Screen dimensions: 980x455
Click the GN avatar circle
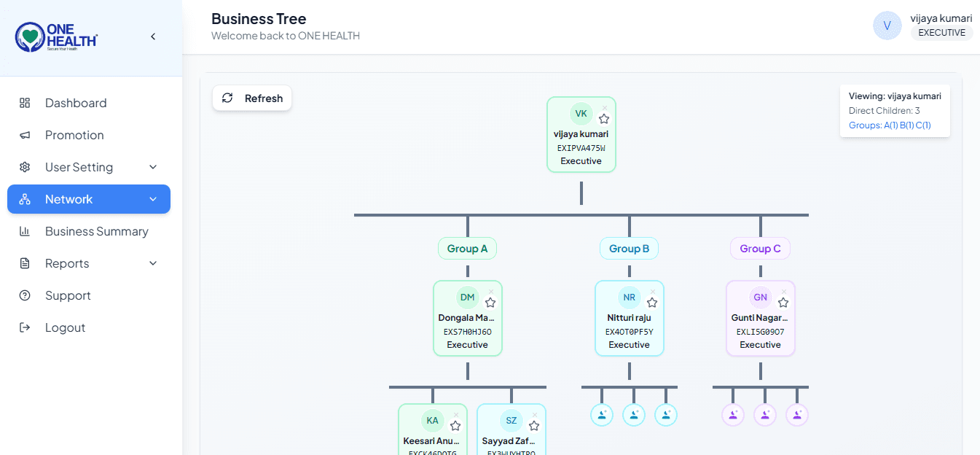pyautogui.click(x=760, y=297)
